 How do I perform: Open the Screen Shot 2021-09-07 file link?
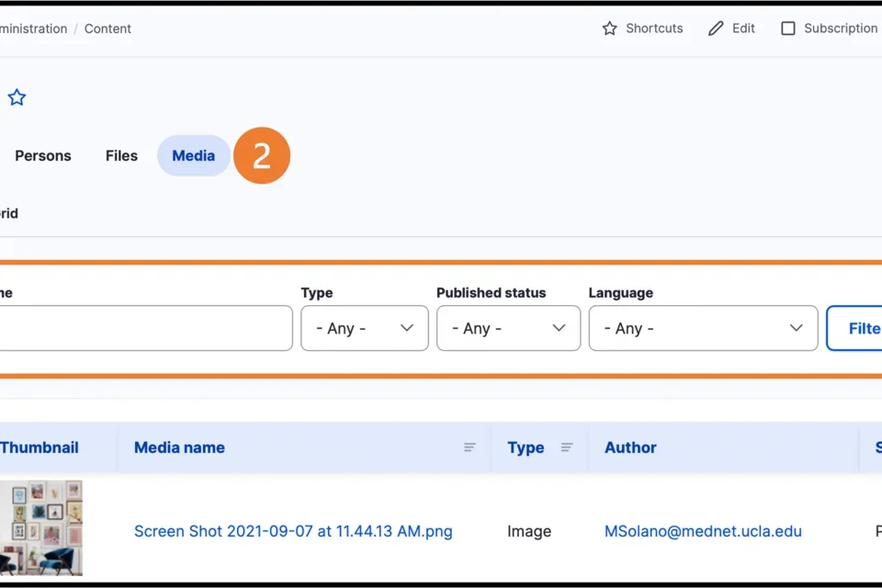click(293, 531)
